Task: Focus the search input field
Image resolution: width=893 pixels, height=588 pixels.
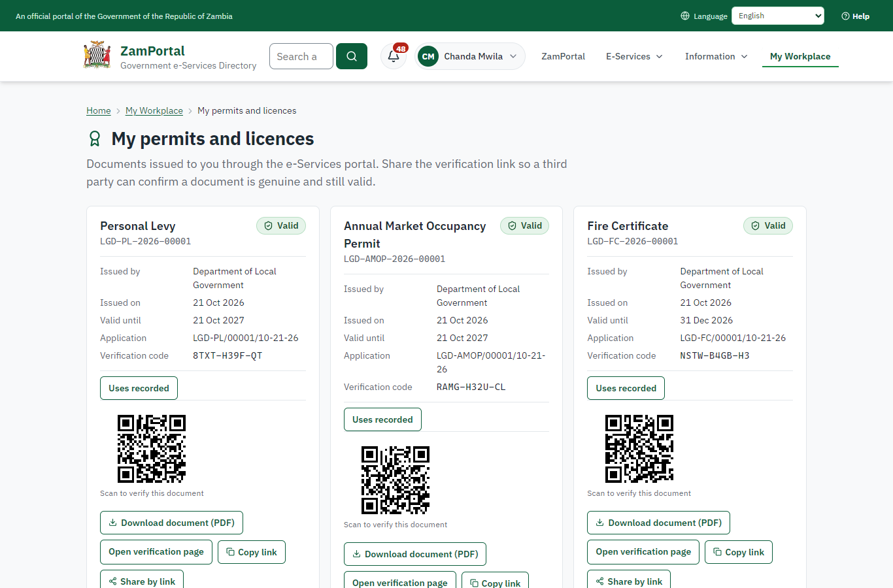Action: pyautogui.click(x=301, y=56)
